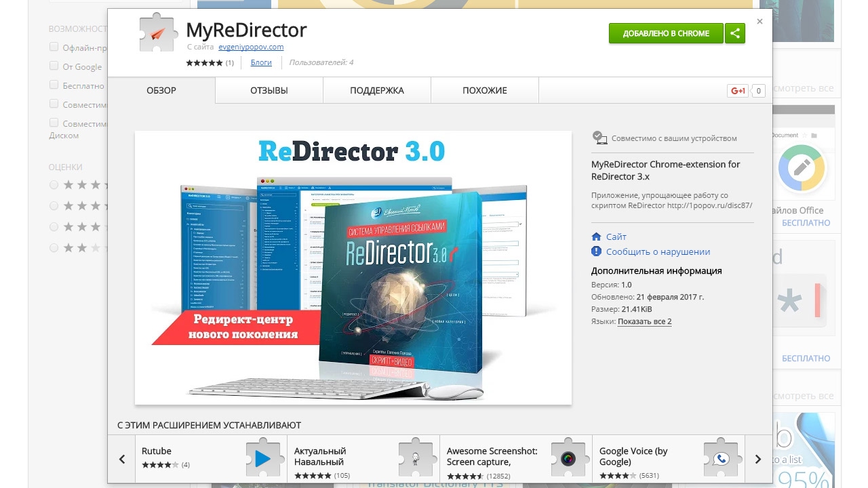Go to previous related extensions

click(x=122, y=460)
